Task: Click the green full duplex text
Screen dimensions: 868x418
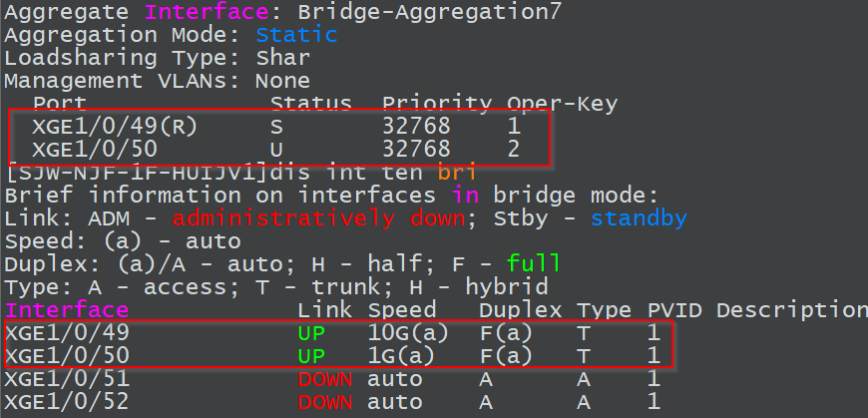Action: click(x=534, y=263)
